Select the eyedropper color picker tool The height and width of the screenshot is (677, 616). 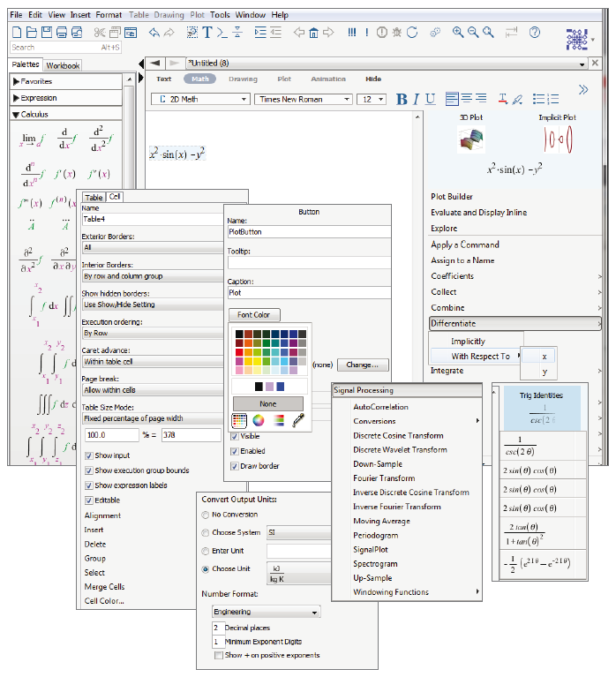[x=298, y=420]
